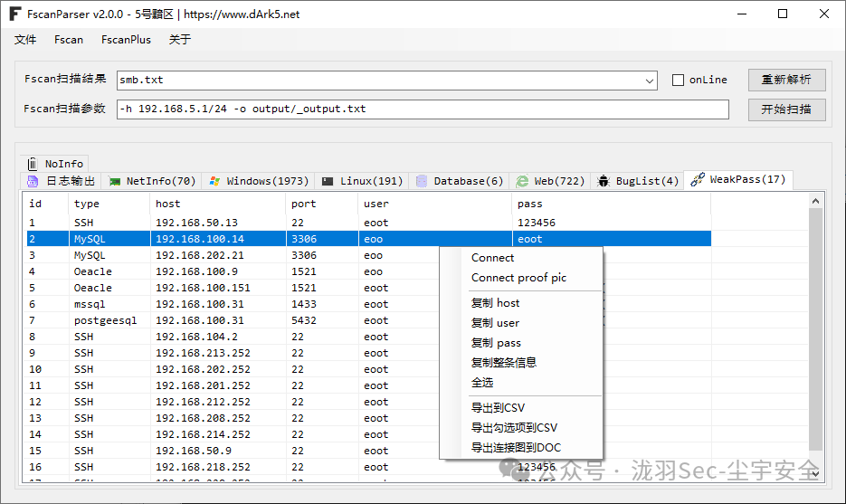Switch to the NetInfo(70) tab
The image size is (846, 504).
pyautogui.click(x=152, y=181)
